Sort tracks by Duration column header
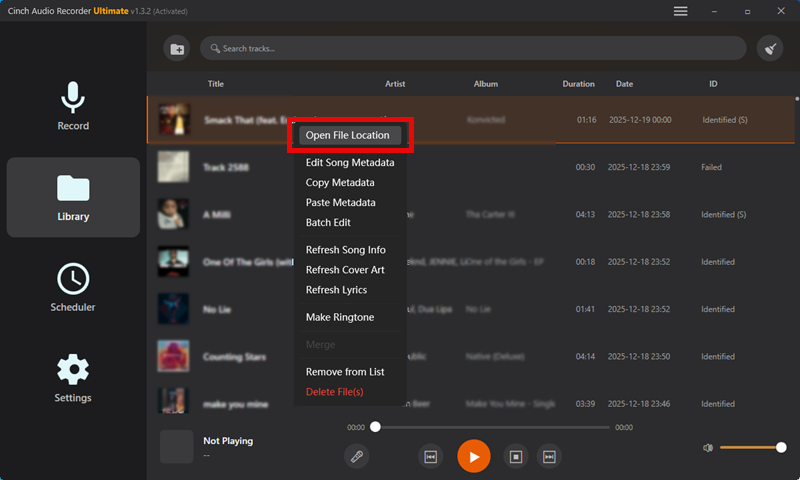 (x=578, y=84)
